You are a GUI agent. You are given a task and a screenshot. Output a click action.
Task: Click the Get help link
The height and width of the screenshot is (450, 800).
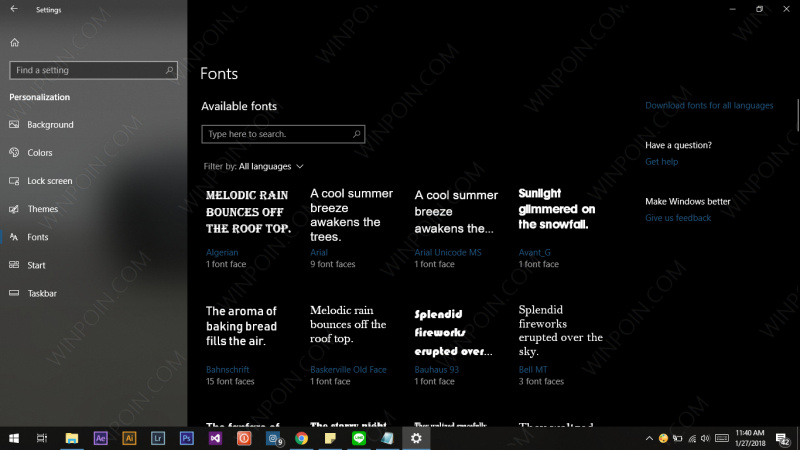[x=661, y=162]
